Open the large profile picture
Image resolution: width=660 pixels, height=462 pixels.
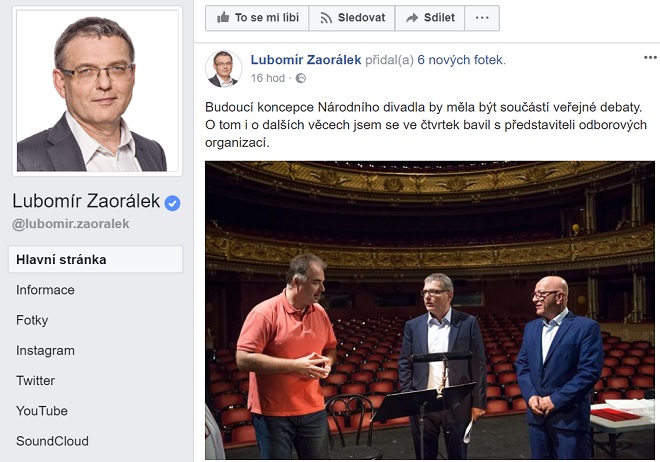tap(97, 91)
